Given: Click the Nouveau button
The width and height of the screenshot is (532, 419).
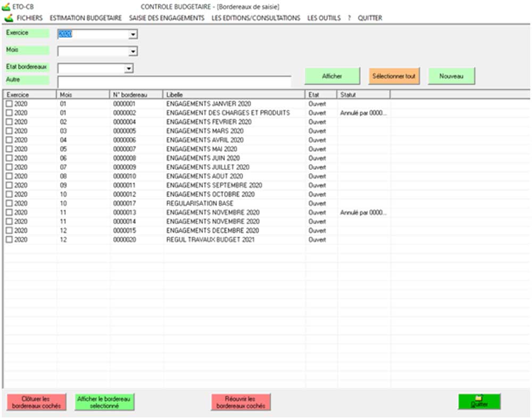Looking at the screenshot, I should 451,76.
